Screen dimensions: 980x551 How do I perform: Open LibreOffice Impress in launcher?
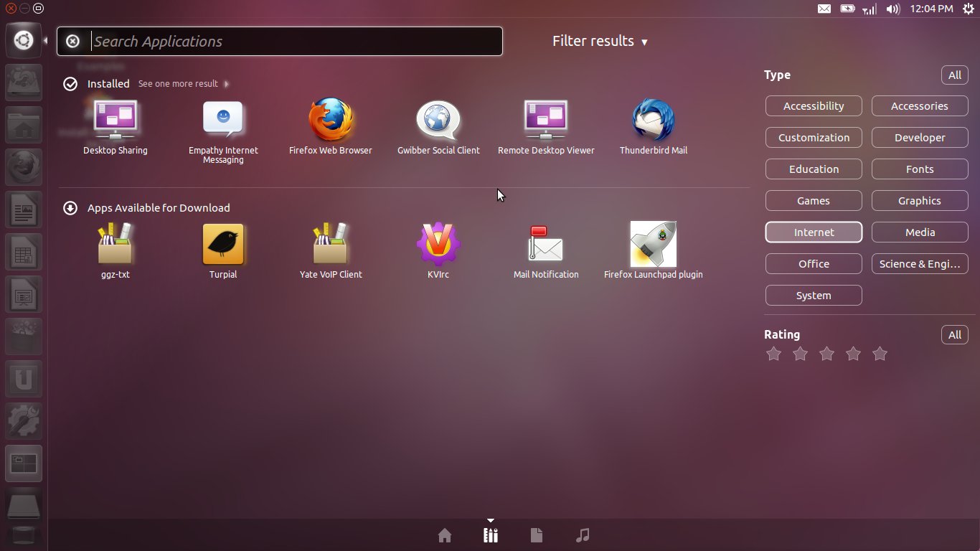(24, 295)
